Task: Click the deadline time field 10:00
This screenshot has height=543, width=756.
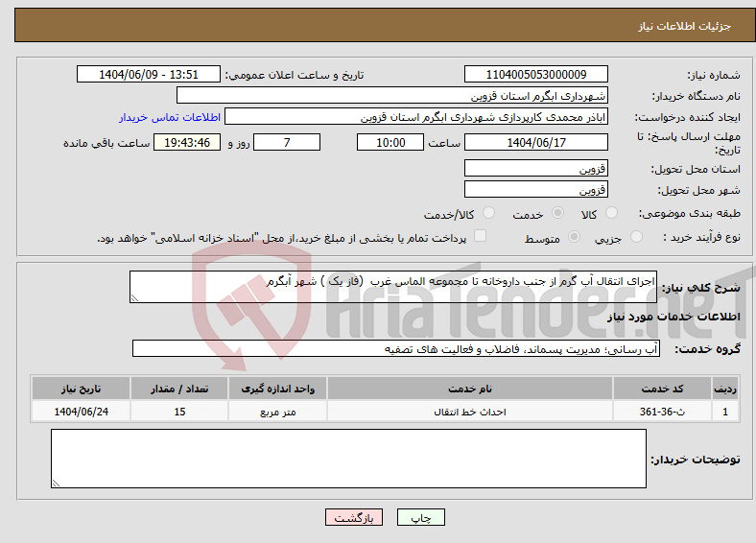Action: [390, 142]
